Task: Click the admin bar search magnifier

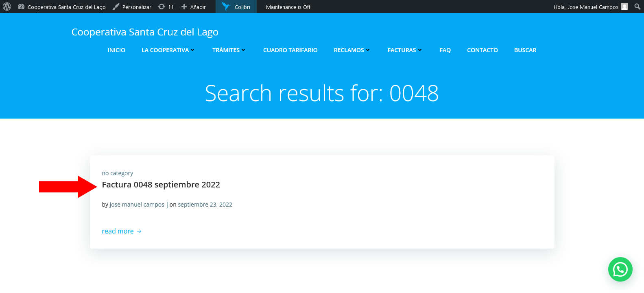Action: (x=637, y=7)
